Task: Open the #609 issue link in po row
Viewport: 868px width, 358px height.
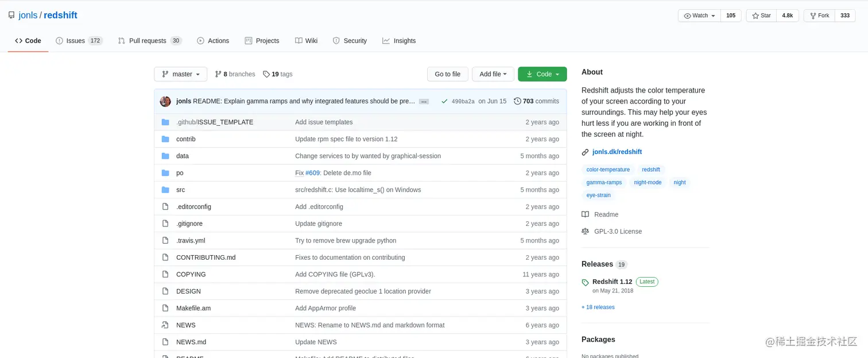Action: (x=313, y=173)
